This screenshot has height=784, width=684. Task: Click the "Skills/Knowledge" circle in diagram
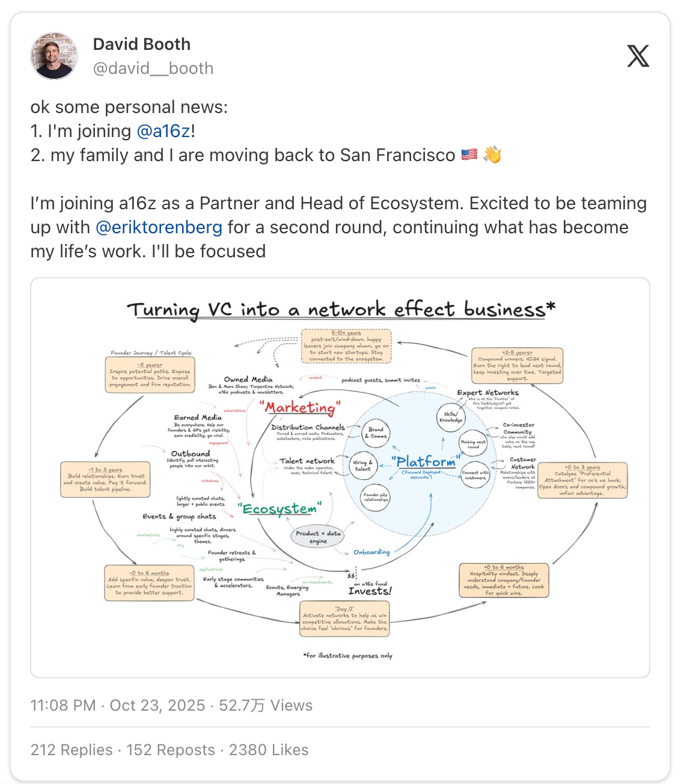coord(451,417)
